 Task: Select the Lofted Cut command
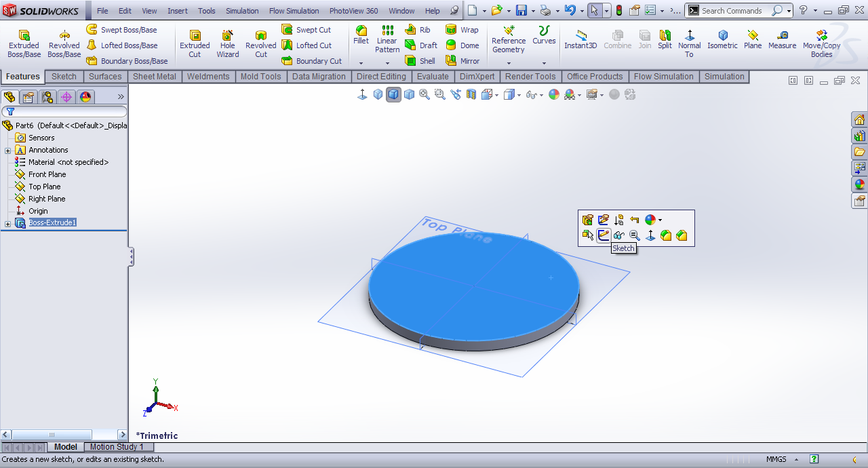click(307, 45)
